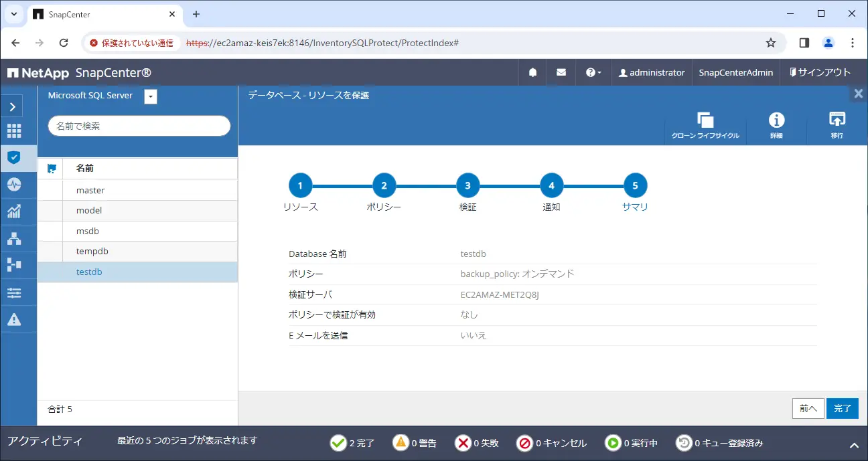Open the browser side panel icon

pyautogui.click(x=804, y=43)
